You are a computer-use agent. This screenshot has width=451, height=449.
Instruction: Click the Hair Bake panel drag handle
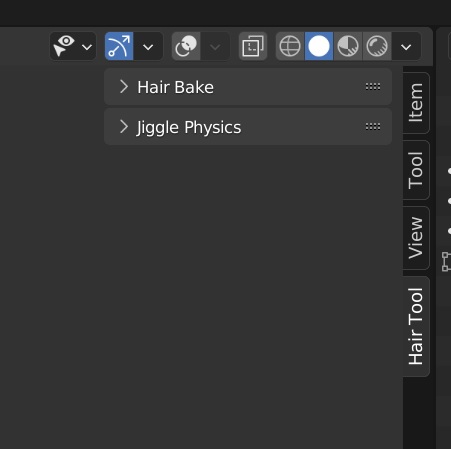pos(373,87)
